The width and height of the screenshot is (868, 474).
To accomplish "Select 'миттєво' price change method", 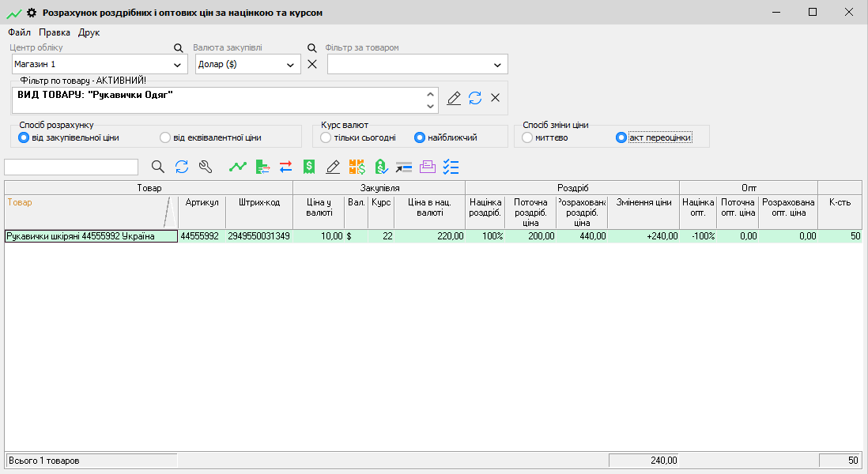I will pos(527,137).
